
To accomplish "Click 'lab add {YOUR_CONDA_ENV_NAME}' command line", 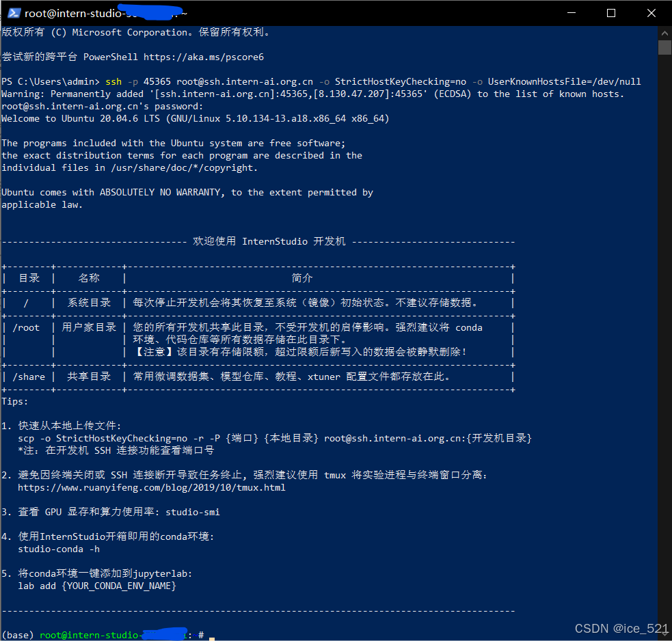I will tap(97, 586).
